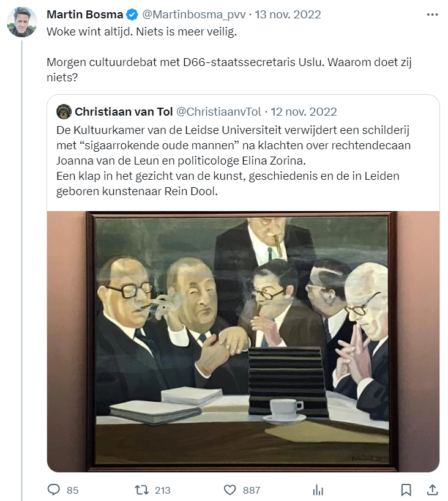The image size is (448, 501).
Task: Open Martin Bosma's profile avatar
Action: tap(22, 22)
